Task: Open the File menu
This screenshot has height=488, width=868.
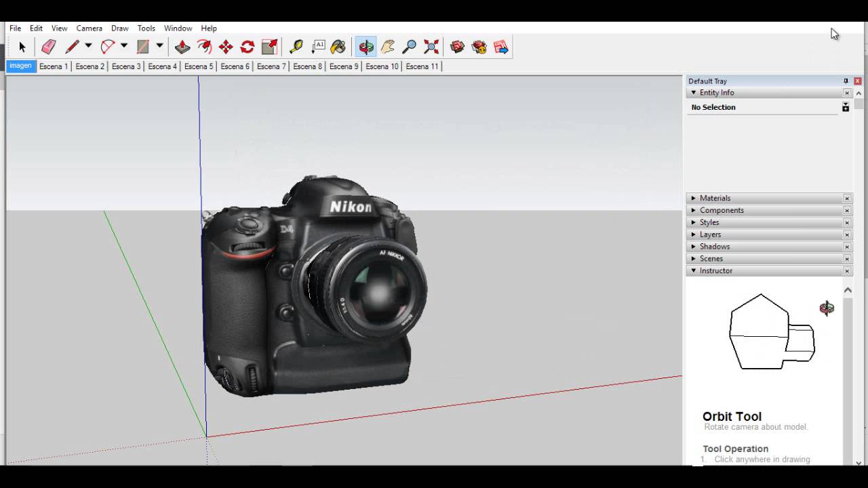Action: coord(15,28)
